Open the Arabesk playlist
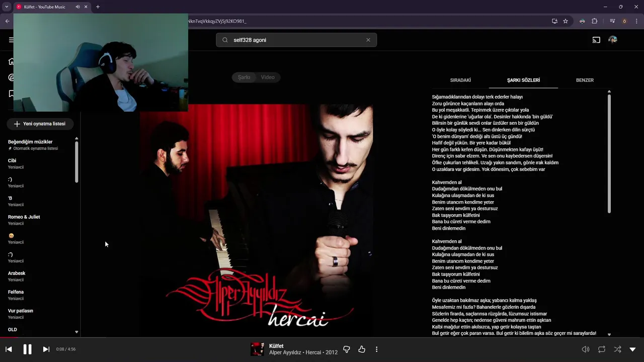 (x=17, y=273)
